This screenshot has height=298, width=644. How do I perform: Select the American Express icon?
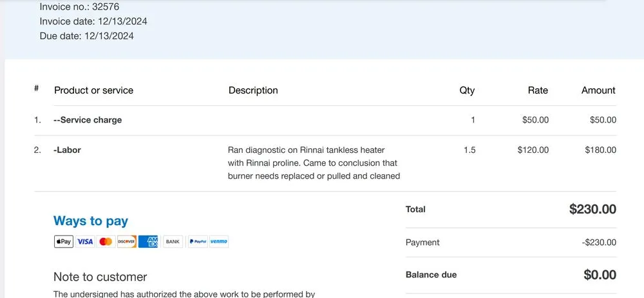(148, 242)
